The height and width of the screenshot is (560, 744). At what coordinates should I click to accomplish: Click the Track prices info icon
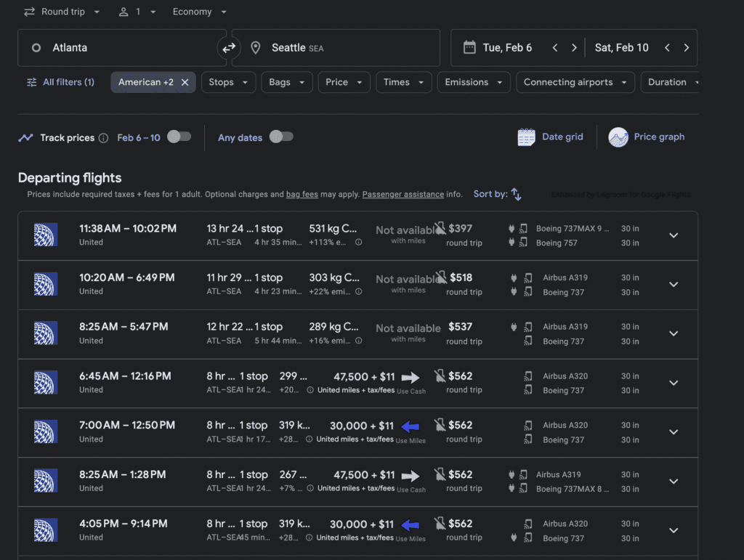(x=103, y=138)
